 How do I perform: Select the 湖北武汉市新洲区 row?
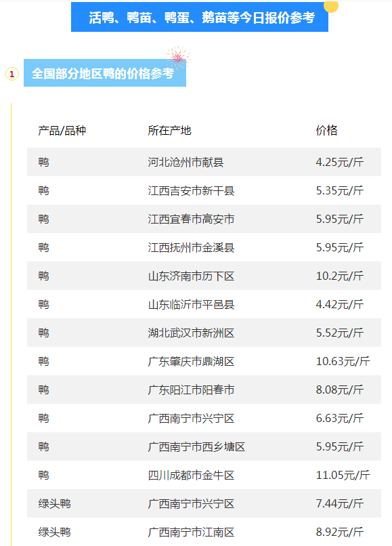point(204,333)
